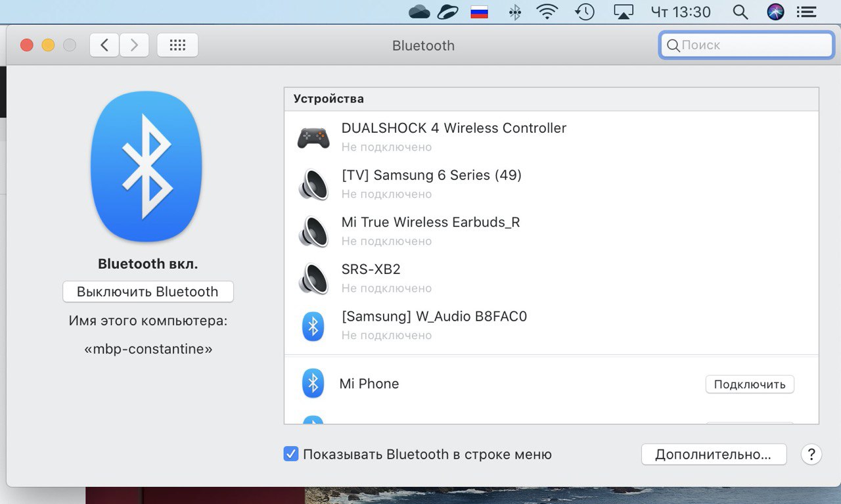Minimize the window with the yellow button

point(48,45)
